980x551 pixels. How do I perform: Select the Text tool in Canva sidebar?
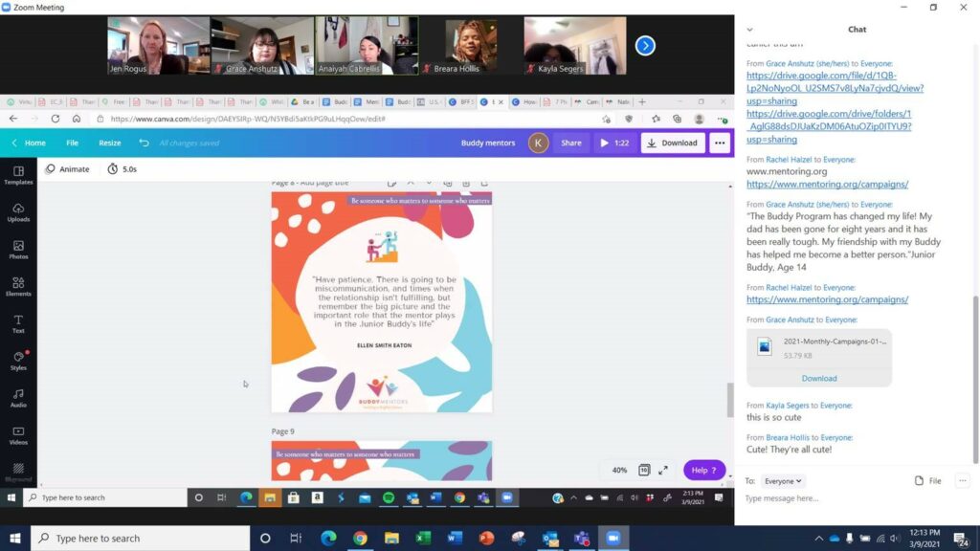[18, 324]
